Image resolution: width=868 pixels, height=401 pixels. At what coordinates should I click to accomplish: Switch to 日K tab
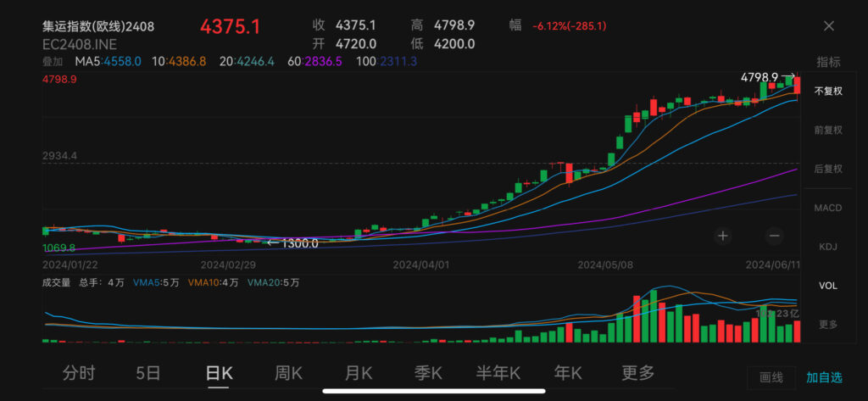tap(219, 373)
